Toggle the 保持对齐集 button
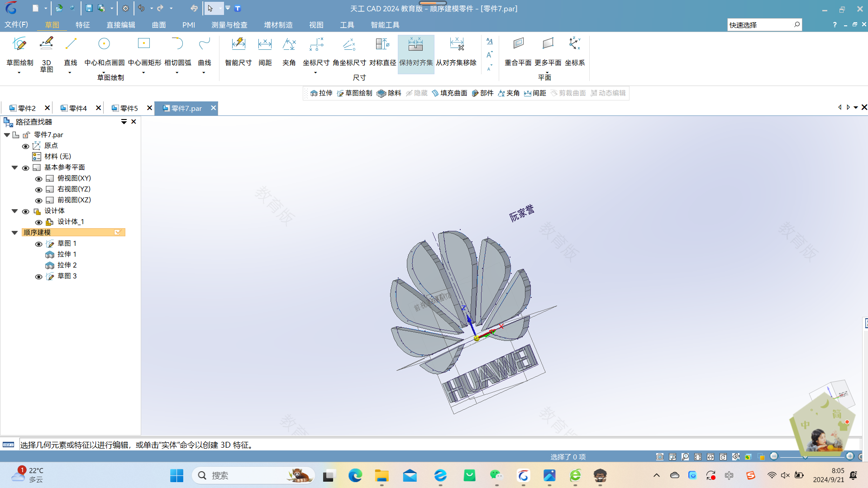The image size is (868, 488). click(416, 54)
